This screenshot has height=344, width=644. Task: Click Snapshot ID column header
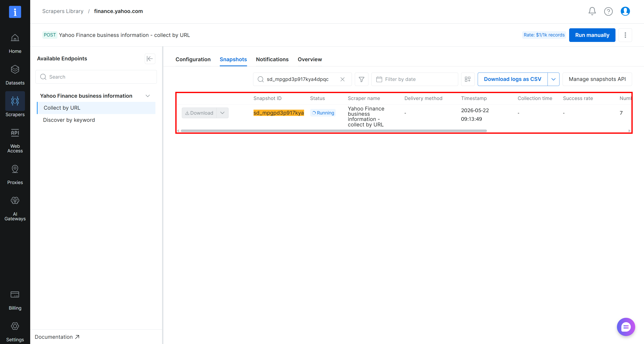[267, 99]
